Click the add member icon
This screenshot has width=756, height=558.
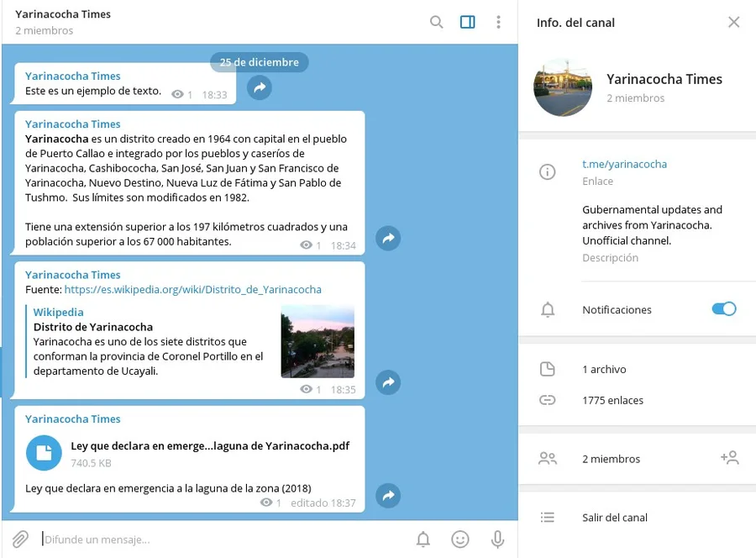[730, 458]
